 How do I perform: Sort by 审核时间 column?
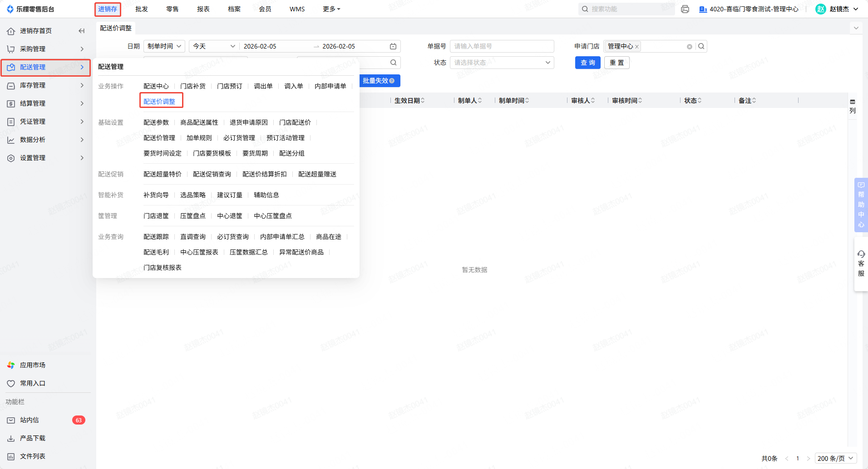click(640, 101)
